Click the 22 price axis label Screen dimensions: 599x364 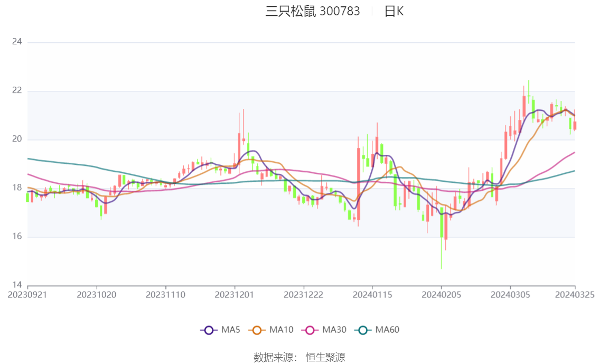(17, 90)
